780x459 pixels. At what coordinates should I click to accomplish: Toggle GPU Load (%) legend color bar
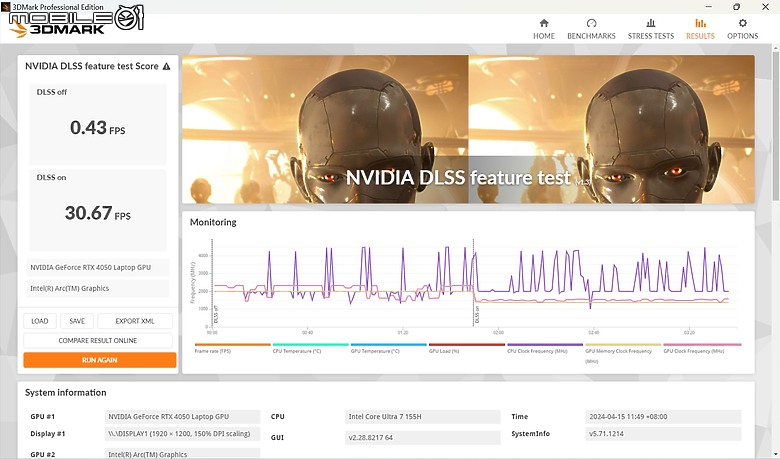pos(467,344)
